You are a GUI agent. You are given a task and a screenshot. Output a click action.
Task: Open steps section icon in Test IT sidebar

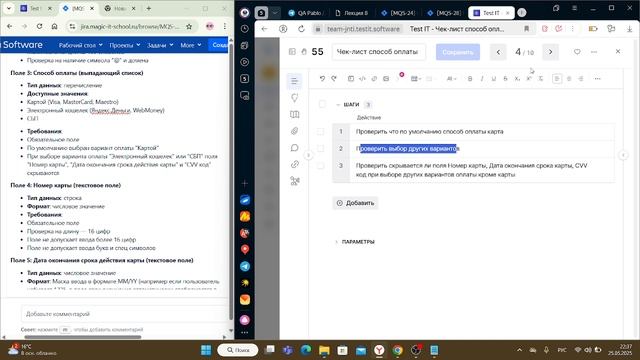pos(294,81)
